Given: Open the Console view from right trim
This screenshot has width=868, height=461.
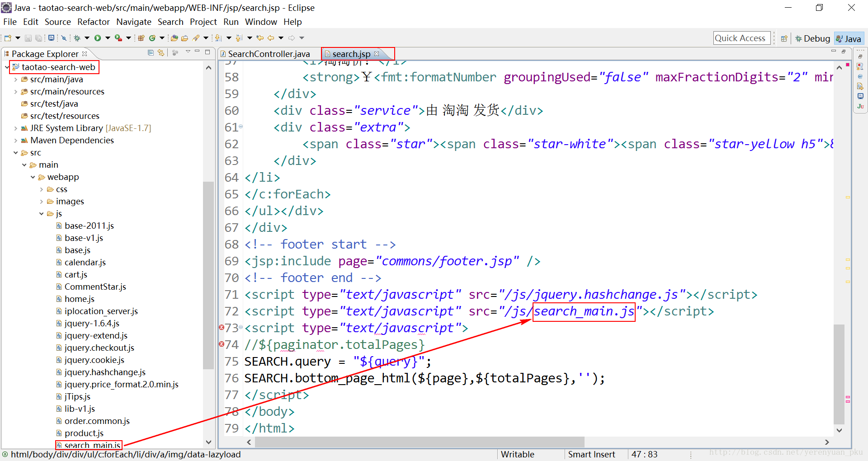Looking at the screenshot, I should pyautogui.click(x=860, y=96).
